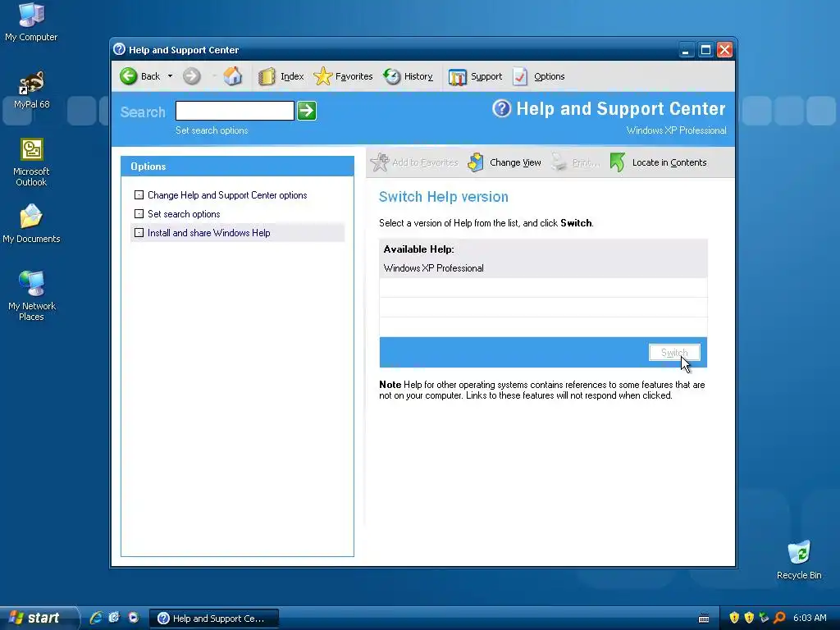Open the Back history dropdown arrow
Image resolution: width=840 pixels, height=630 pixels.
coord(170,76)
